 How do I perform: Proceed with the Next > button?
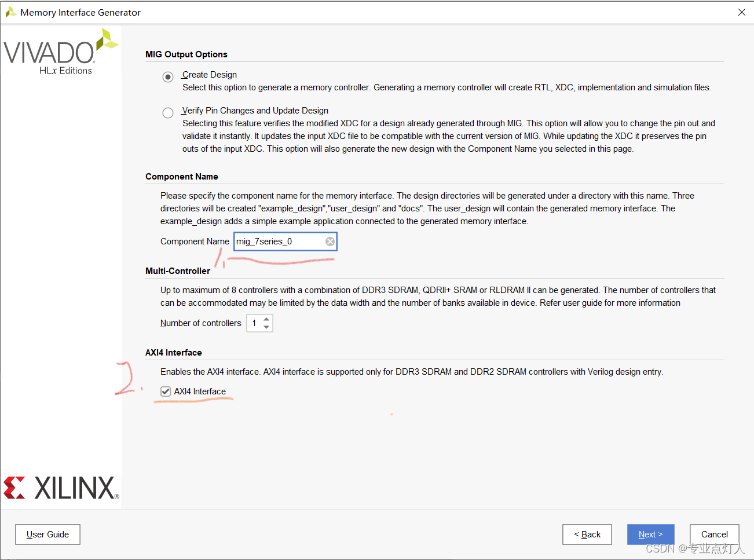(651, 535)
